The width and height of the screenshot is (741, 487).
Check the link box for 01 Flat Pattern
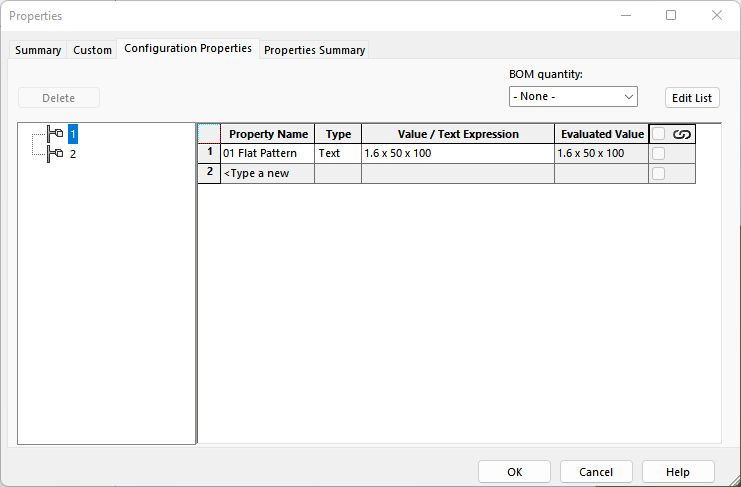[x=658, y=154]
